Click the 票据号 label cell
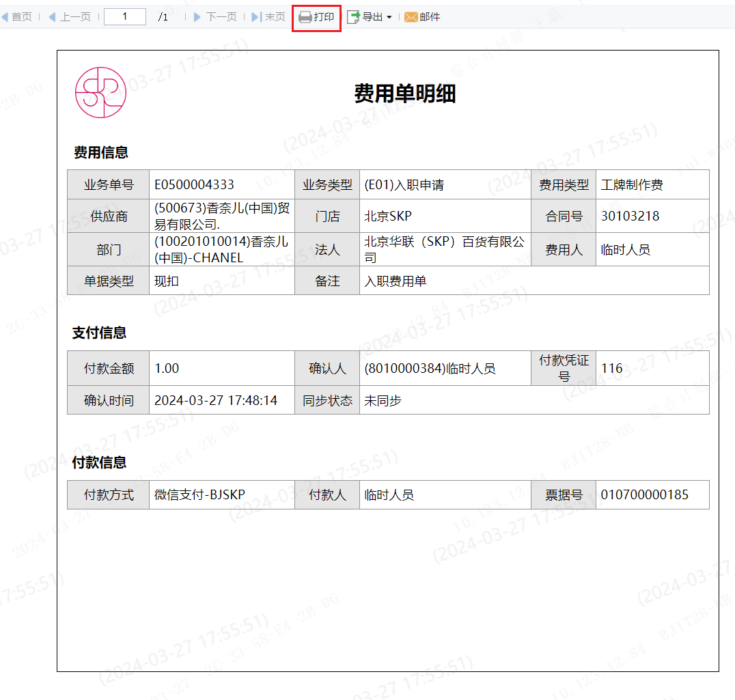The image size is (735, 700). point(564,494)
